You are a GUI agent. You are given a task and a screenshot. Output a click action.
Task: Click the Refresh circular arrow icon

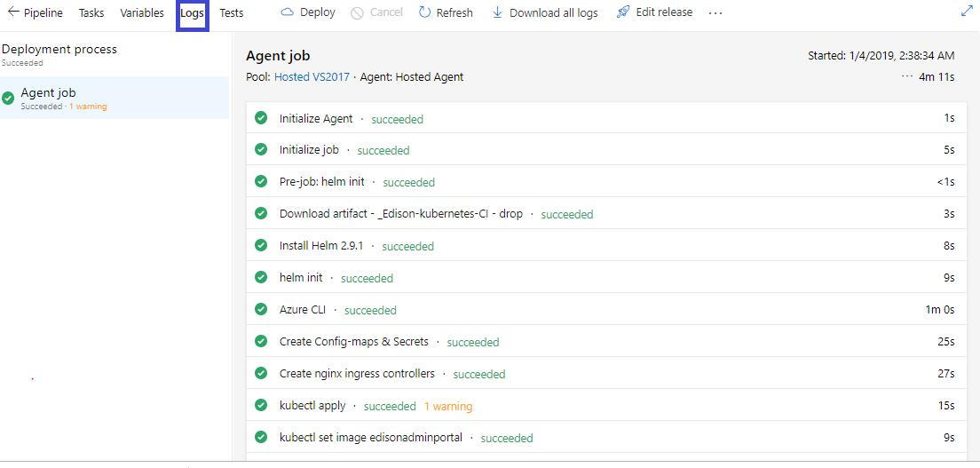[425, 12]
